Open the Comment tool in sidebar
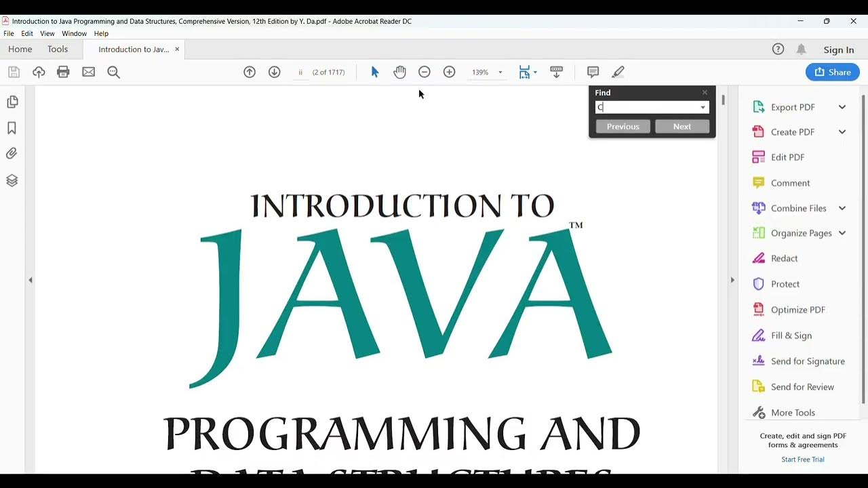 [x=781, y=183]
